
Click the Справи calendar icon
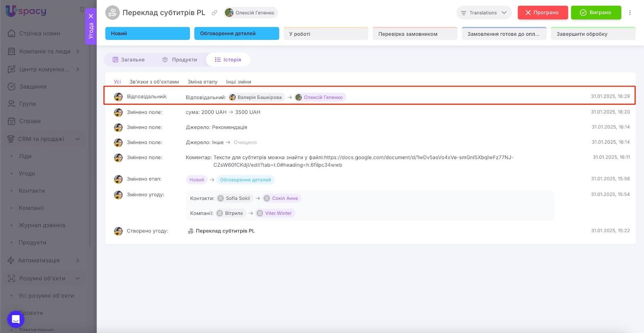(12, 121)
